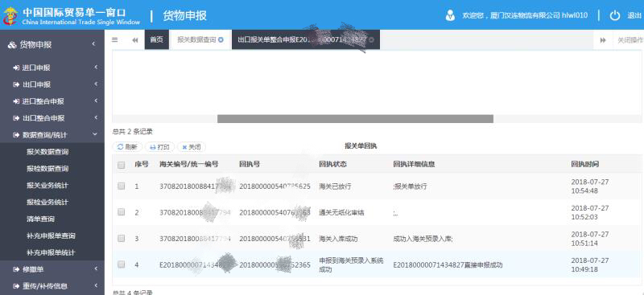Collapse the 数据查询/统计 menu
Viewport: 644px width, 295px height.
point(52,135)
